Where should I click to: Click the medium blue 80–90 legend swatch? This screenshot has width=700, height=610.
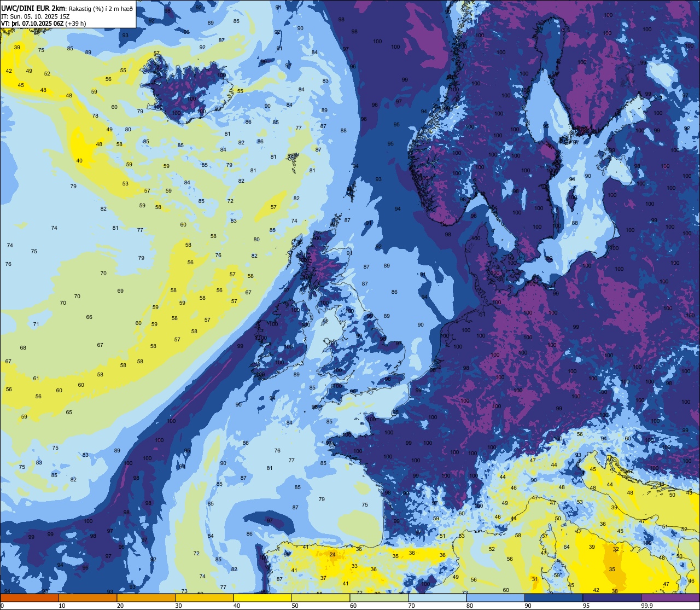pyautogui.click(x=496, y=597)
